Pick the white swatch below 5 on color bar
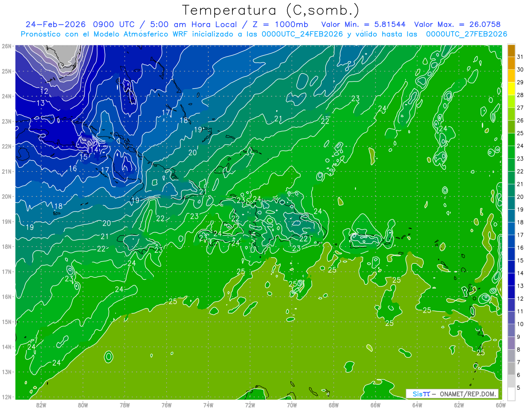The width and height of the screenshot is (532, 411). click(511, 394)
